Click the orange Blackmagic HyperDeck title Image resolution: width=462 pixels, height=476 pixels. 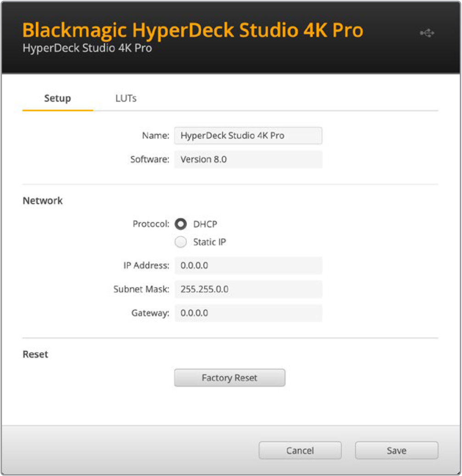(193, 30)
